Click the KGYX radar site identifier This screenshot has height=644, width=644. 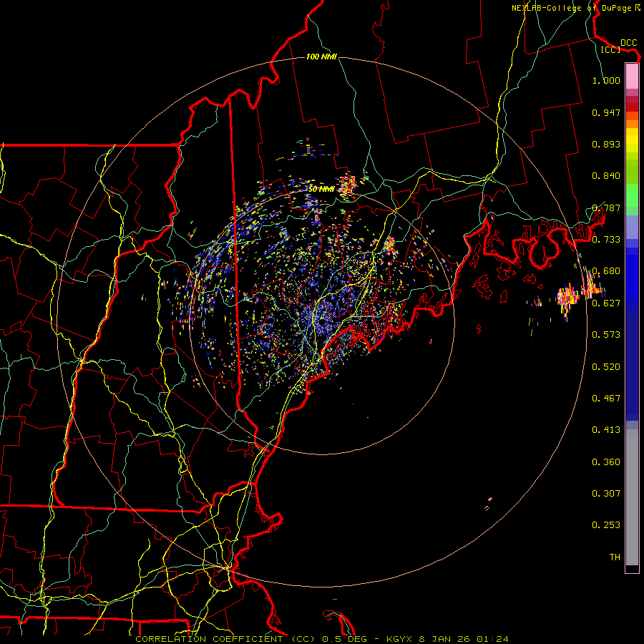pyautogui.click(x=401, y=639)
